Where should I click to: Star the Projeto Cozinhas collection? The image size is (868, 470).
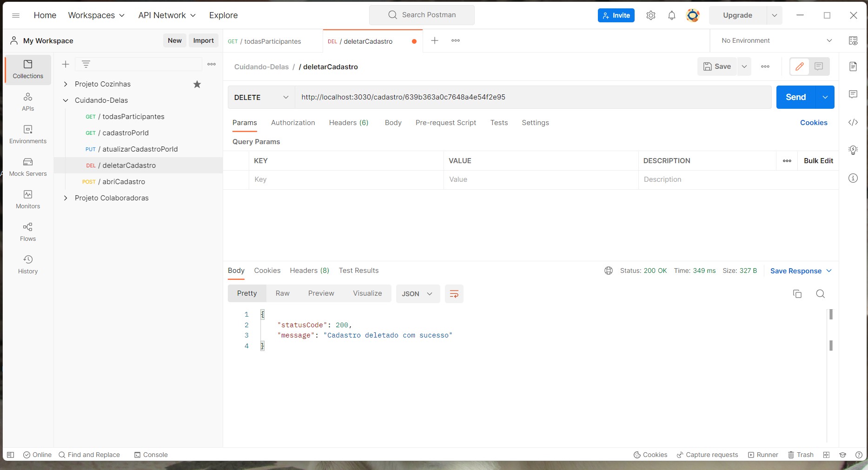(197, 84)
